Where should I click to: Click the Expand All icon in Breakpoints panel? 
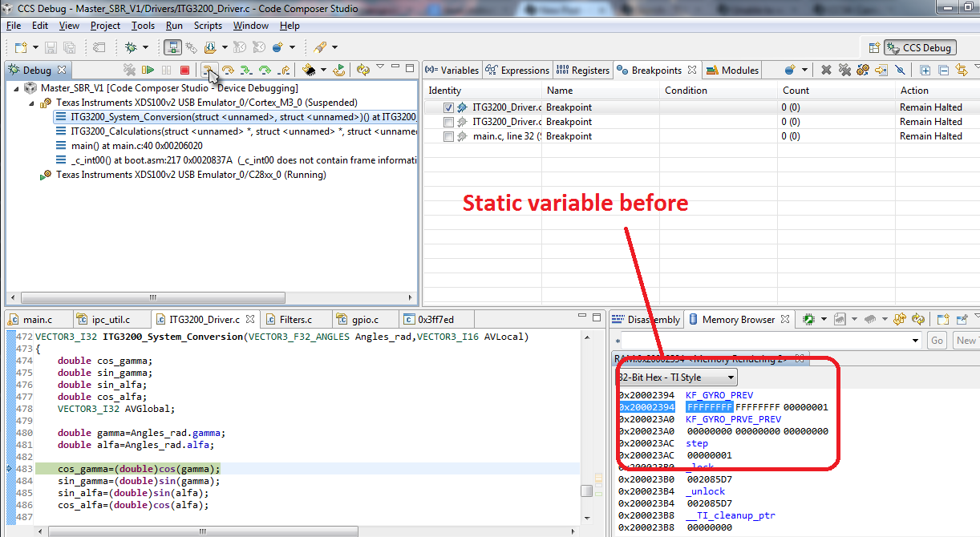(924, 70)
